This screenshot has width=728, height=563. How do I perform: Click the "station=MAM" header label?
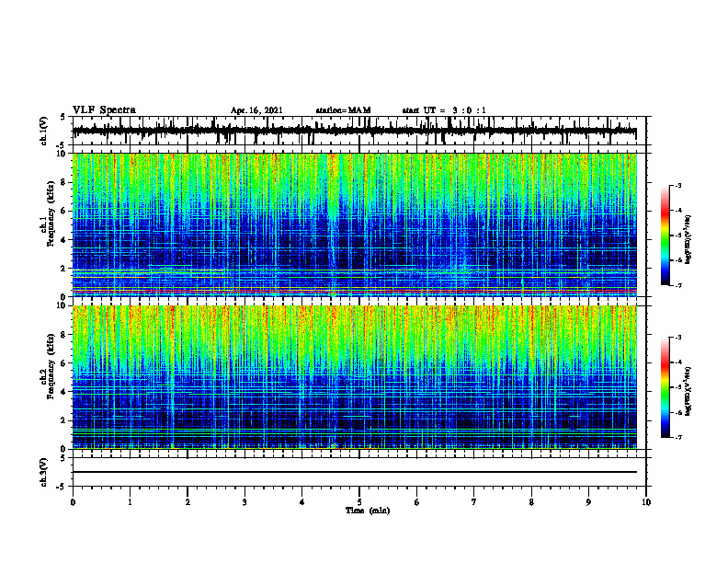coord(343,110)
